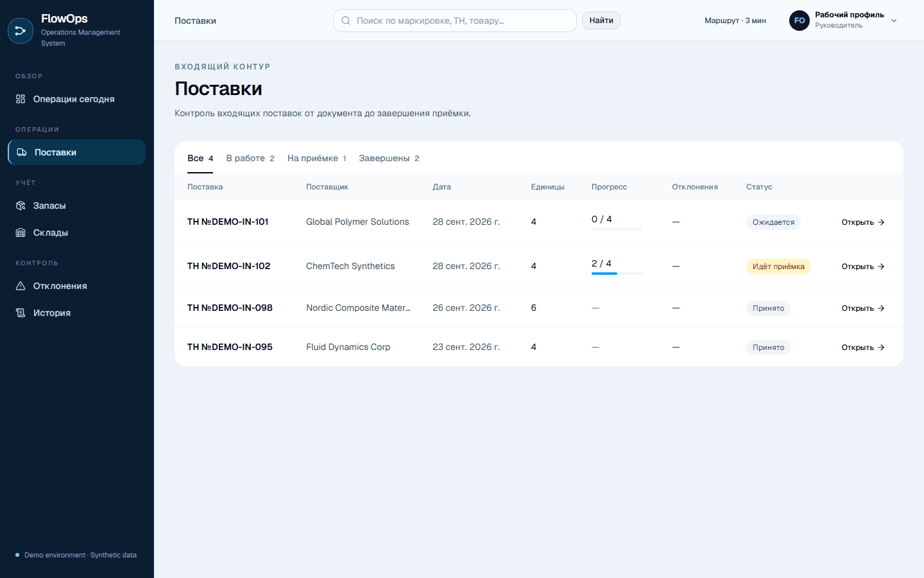924x578 pixels.
Task: Switch to the На приёмке tab
Action: click(317, 158)
